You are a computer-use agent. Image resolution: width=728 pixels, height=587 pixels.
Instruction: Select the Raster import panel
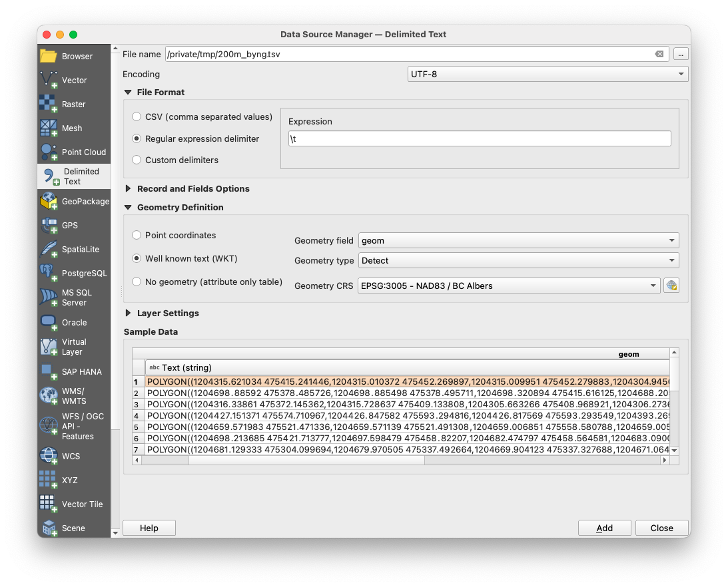76,104
